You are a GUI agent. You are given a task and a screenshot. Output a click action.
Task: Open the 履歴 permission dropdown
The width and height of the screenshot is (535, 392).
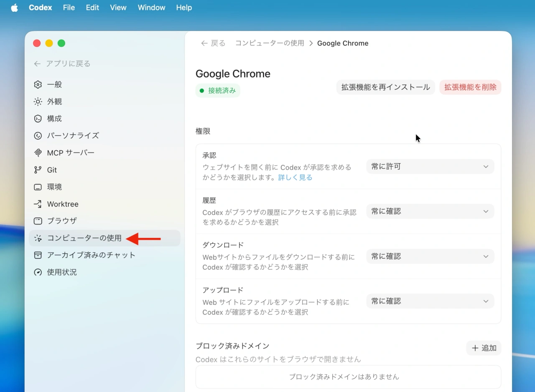[430, 211]
